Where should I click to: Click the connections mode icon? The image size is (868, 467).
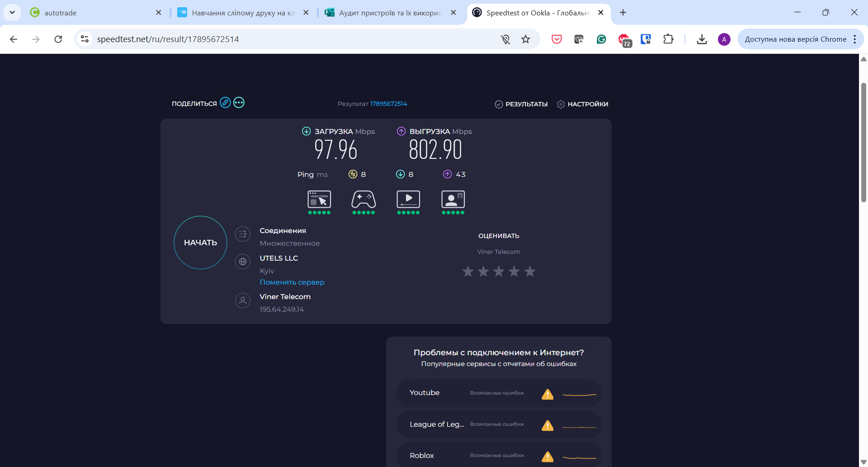[243, 234]
